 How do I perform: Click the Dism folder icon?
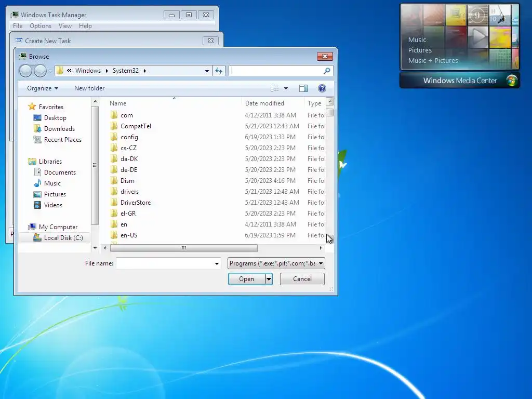pyautogui.click(x=114, y=180)
